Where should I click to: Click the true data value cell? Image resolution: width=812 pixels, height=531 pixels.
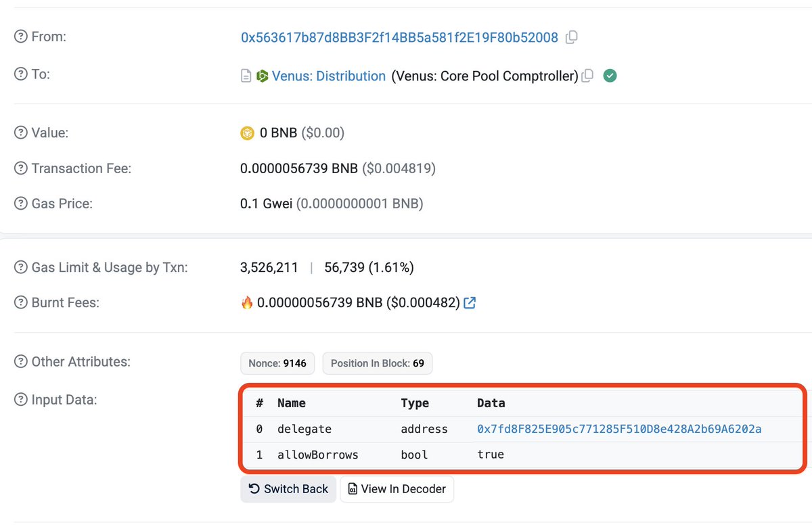491,455
